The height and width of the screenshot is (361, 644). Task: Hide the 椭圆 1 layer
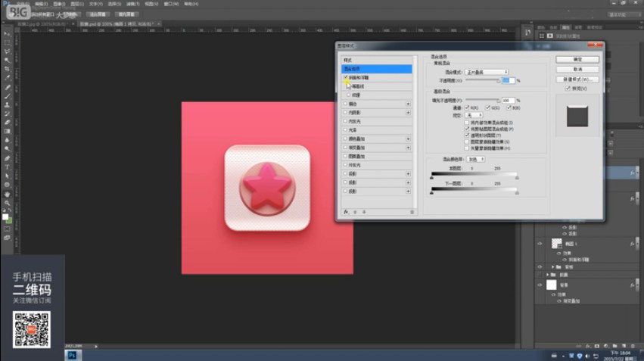(x=540, y=244)
